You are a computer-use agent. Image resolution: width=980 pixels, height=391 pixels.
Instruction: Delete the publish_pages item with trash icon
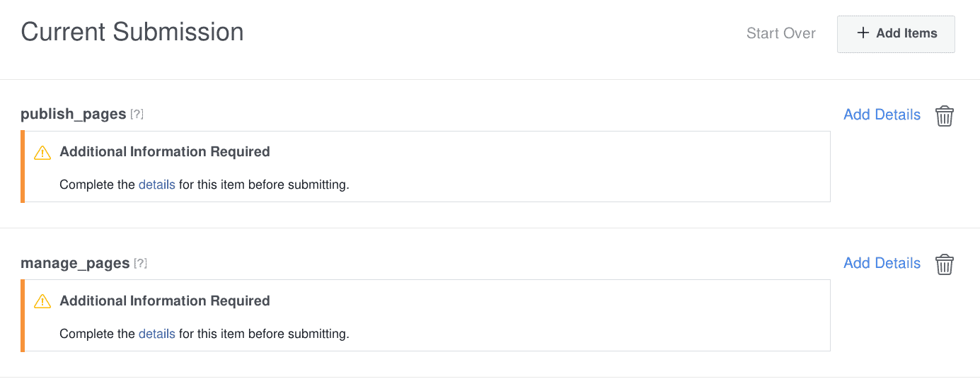(945, 115)
